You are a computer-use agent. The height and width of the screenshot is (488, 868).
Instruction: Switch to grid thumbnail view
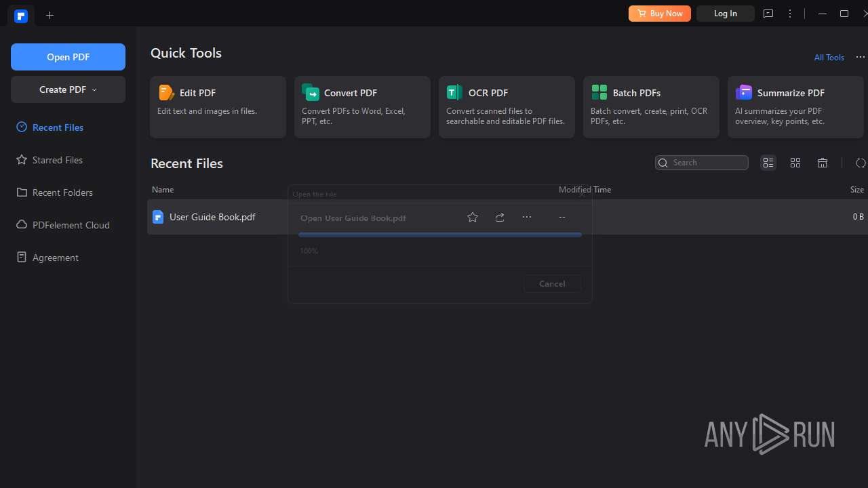[x=795, y=163]
